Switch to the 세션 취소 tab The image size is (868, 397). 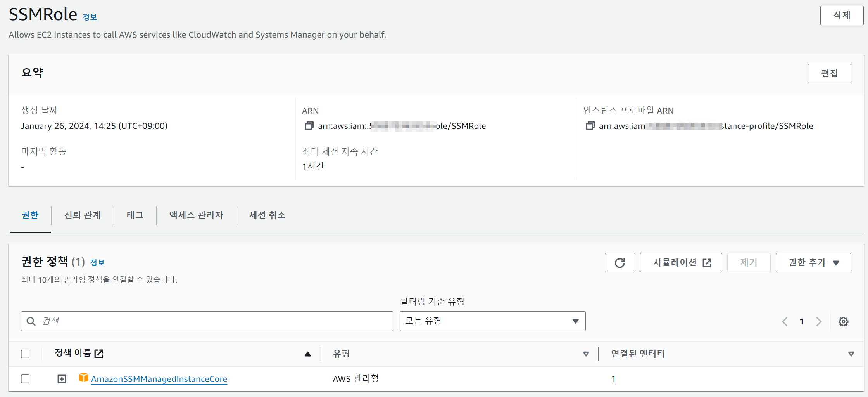click(267, 215)
